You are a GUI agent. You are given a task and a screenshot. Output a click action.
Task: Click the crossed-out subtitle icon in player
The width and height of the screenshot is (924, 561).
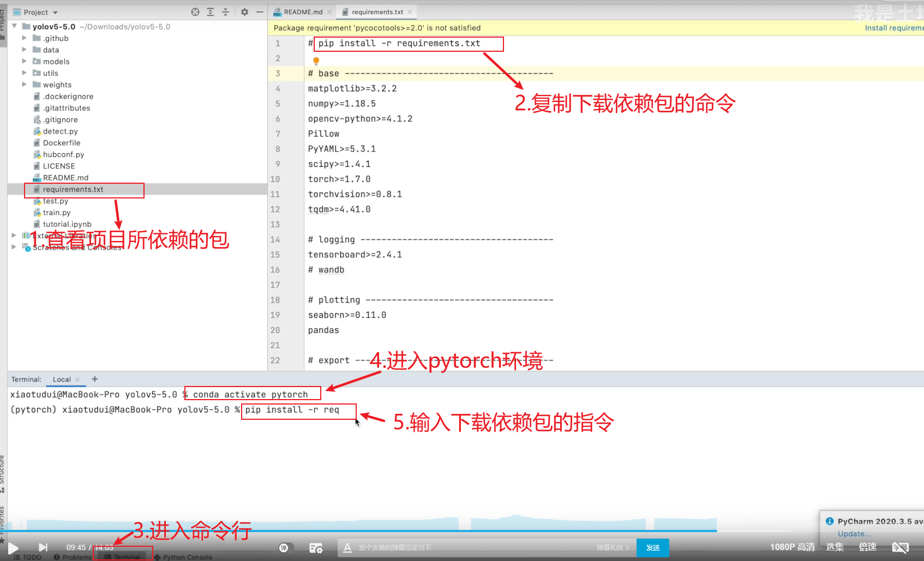click(x=901, y=547)
